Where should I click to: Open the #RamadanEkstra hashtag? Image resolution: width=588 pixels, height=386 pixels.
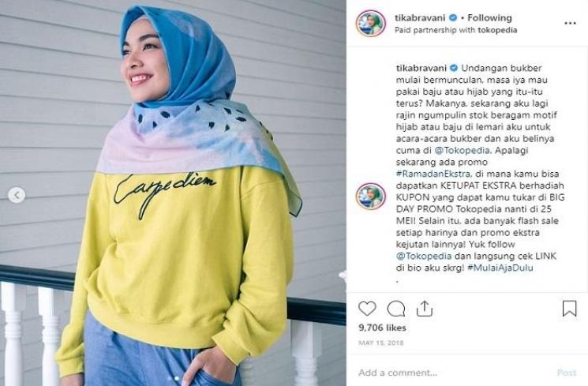click(x=433, y=174)
